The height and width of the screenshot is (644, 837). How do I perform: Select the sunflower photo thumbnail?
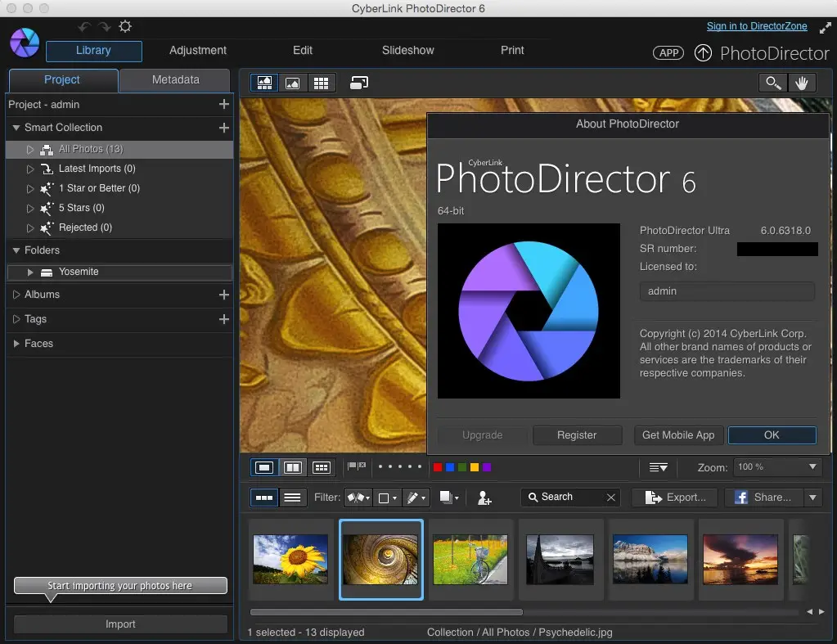point(290,559)
